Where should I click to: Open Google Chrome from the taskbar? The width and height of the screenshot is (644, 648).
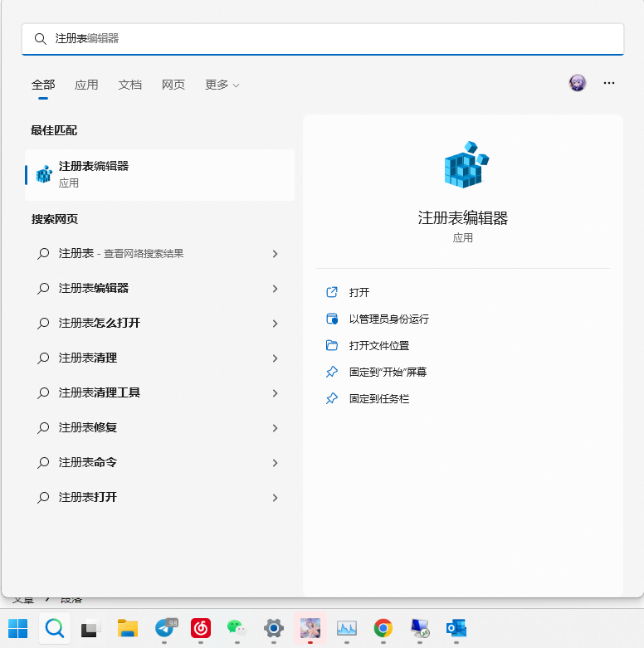pos(383,628)
